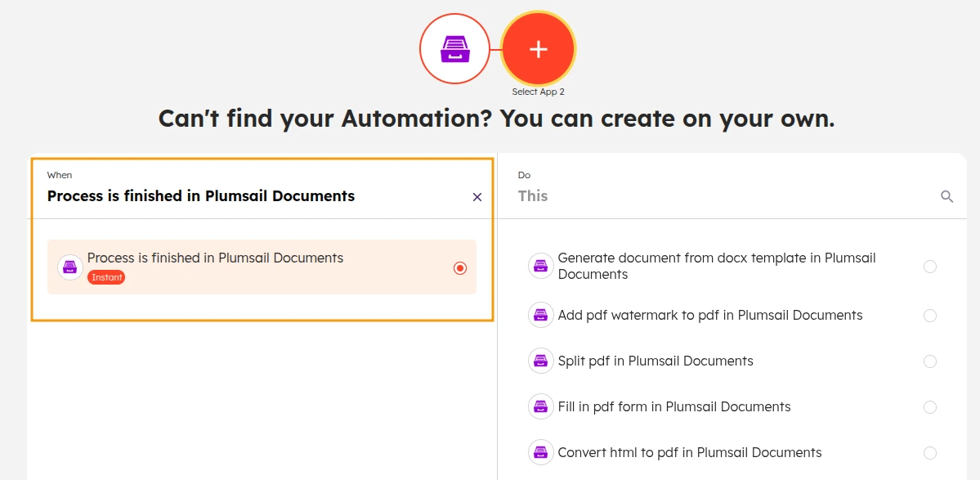Click the 'Select App 2' label

coord(538,92)
